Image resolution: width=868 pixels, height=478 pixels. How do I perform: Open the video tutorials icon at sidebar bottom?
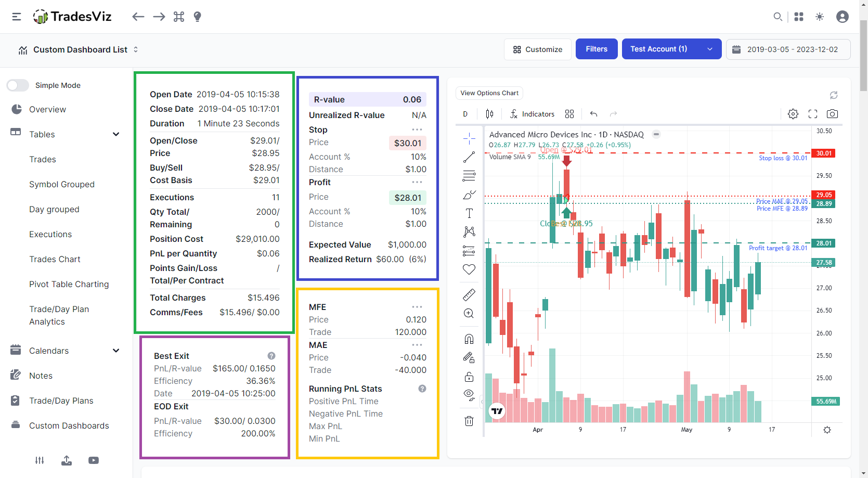(x=94, y=460)
